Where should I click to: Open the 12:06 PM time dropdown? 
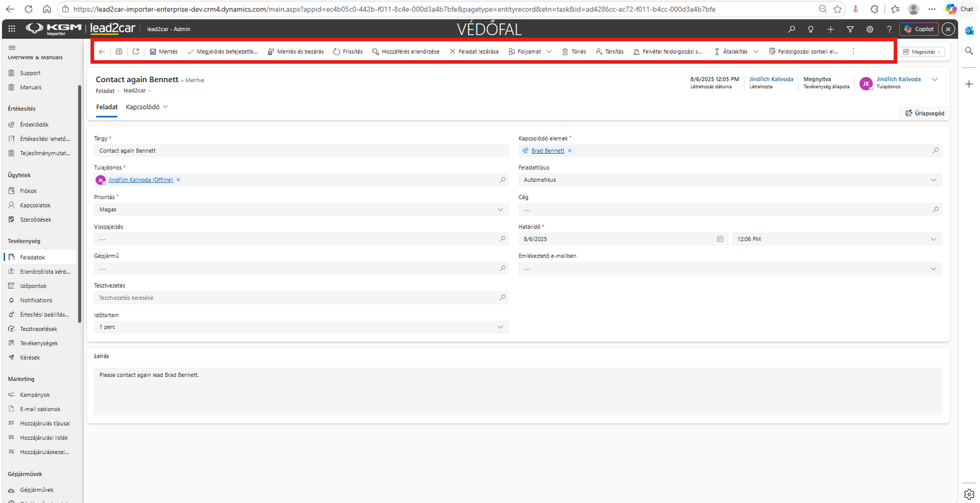(837, 239)
